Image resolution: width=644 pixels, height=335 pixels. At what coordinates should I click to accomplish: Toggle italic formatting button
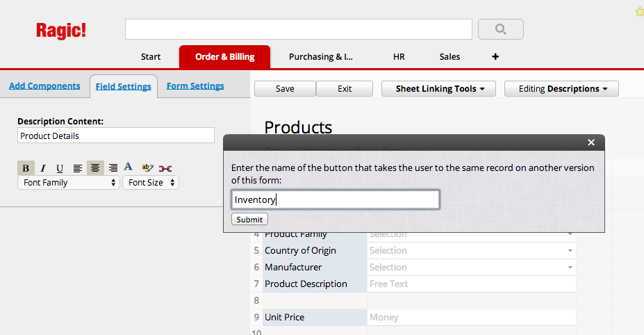pyautogui.click(x=42, y=168)
